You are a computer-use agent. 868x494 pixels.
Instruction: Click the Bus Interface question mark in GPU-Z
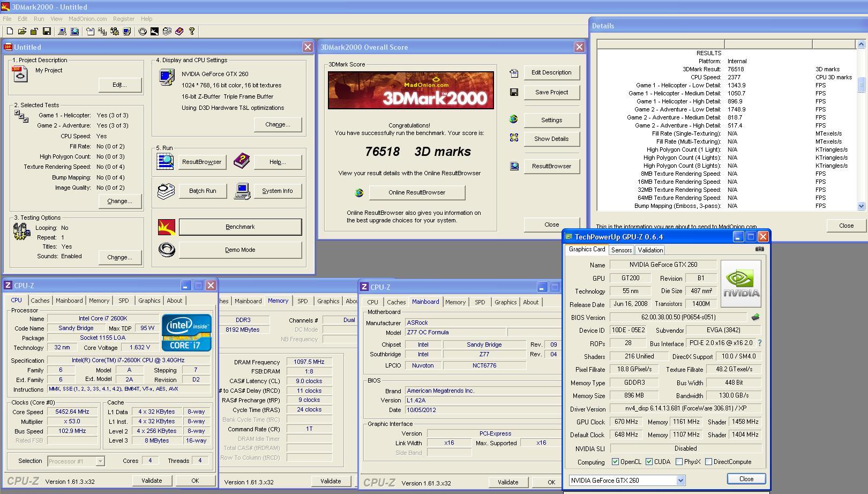[759, 343]
